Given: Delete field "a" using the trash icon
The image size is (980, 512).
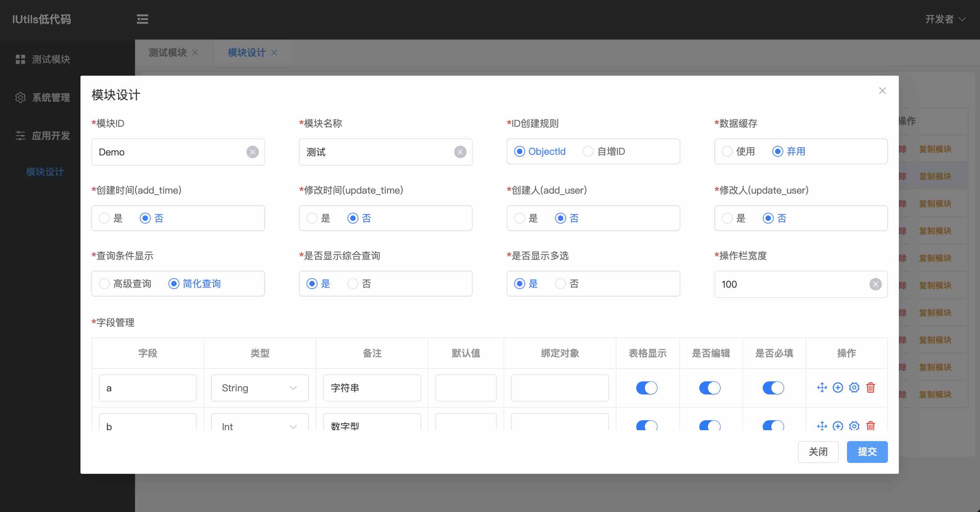Looking at the screenshot, I should pos(871,388).
